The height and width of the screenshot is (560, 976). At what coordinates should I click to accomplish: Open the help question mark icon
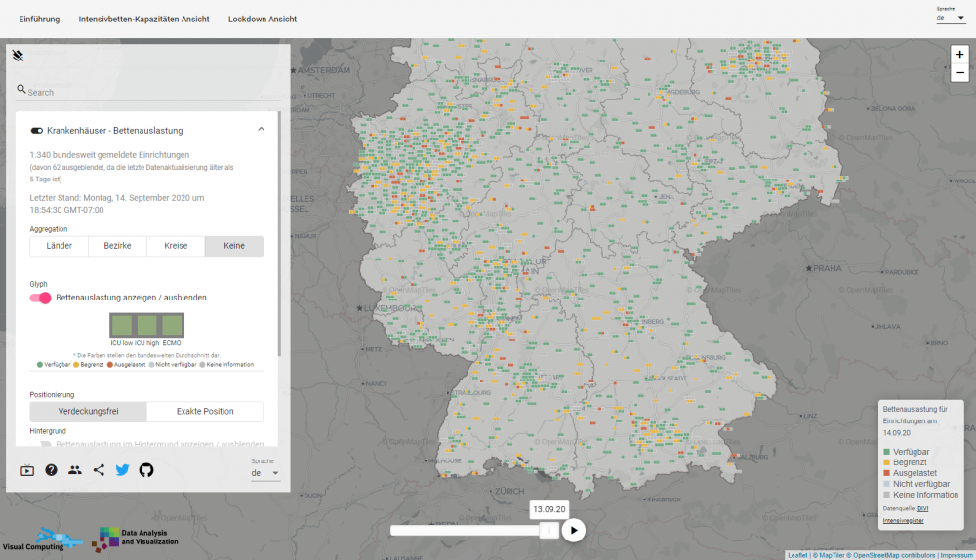(51, 470)
